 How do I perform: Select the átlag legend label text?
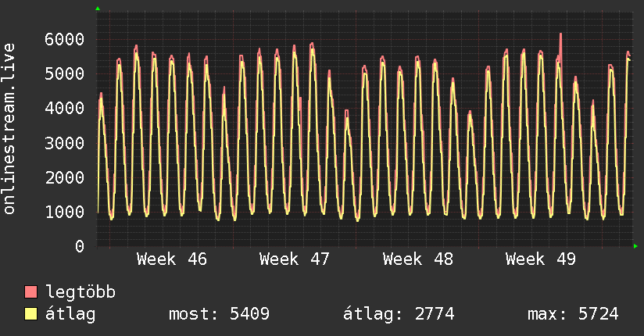point(70,314)
